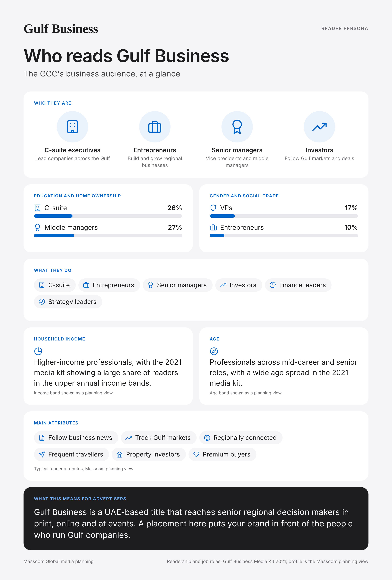
Task: Click the ribbon icon beside Middle managers
Action: point(37,227)
